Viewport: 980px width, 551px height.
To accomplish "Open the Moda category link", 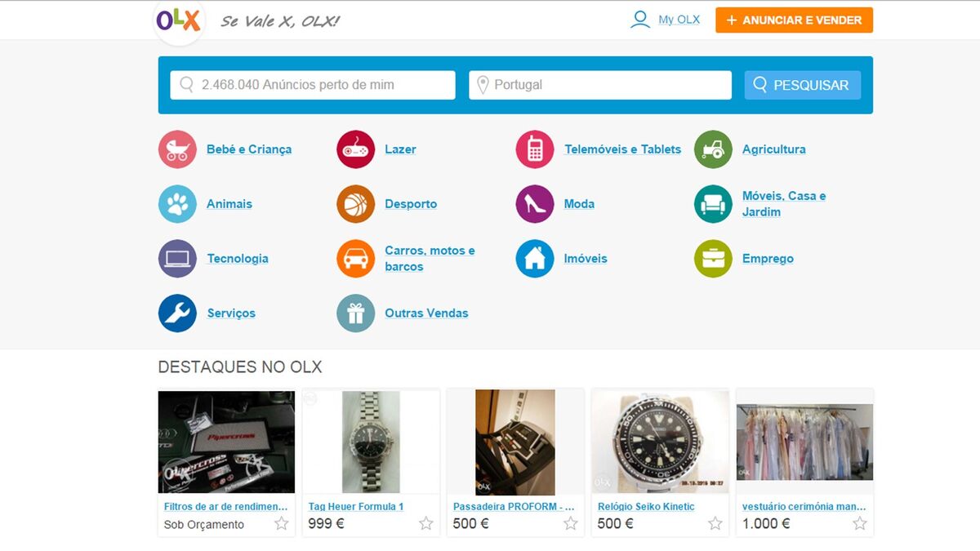I will click(x=579, y=204).
